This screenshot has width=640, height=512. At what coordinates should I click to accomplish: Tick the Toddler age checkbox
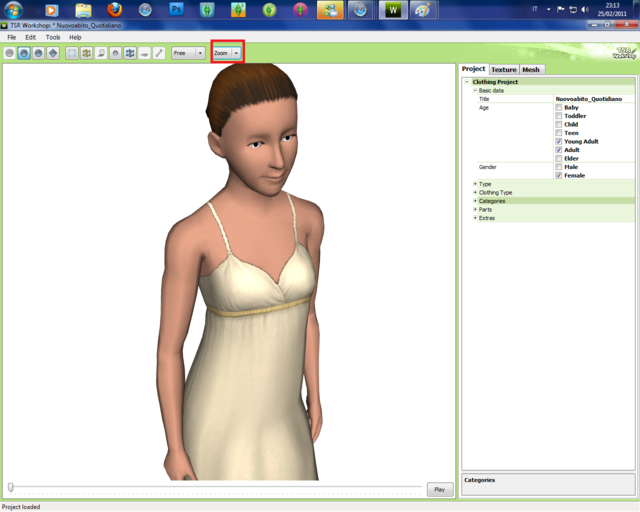(x=559, y=116)
